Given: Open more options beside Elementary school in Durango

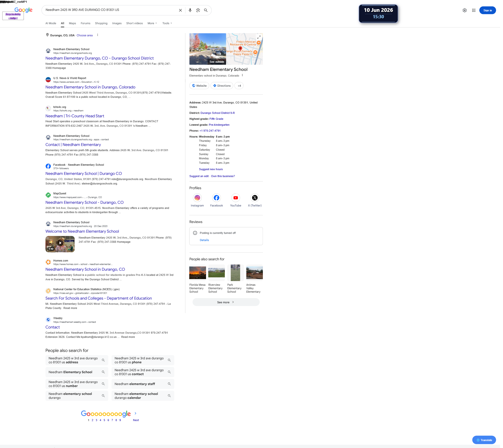Looking at the screenshot, I should [x=242, y=75].
